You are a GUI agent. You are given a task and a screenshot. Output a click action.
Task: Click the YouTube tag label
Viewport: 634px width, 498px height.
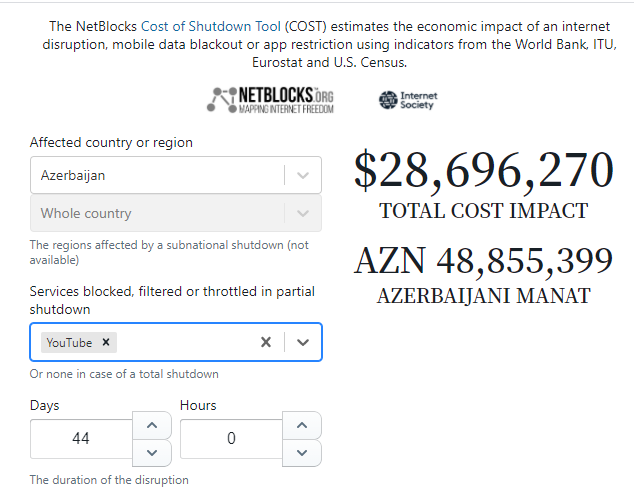tap(69, 342)
